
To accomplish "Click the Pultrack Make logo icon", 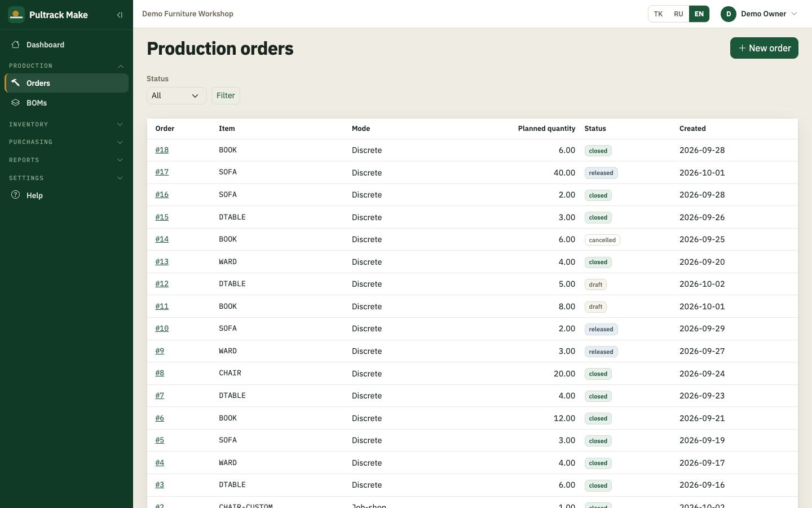I will [x=16, y=15].
